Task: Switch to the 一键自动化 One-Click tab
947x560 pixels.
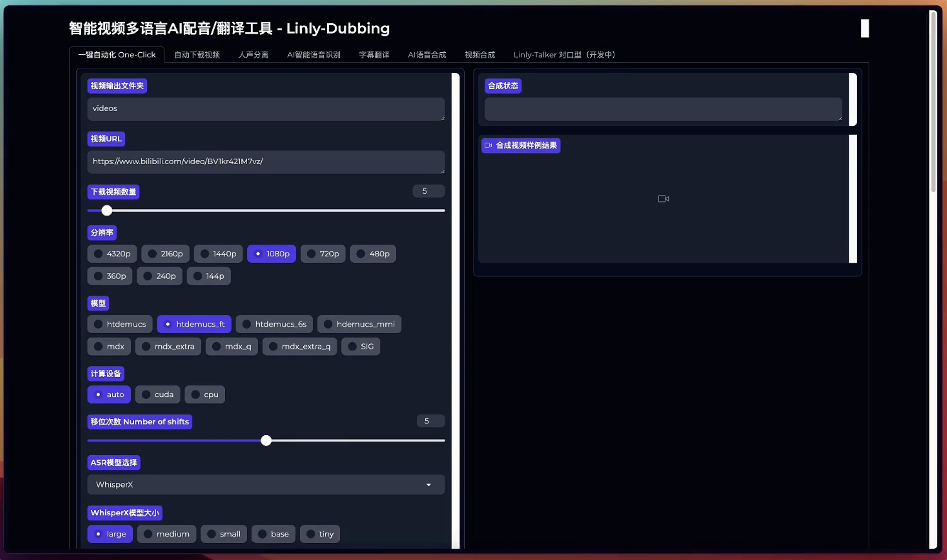Action: point(117,55)
